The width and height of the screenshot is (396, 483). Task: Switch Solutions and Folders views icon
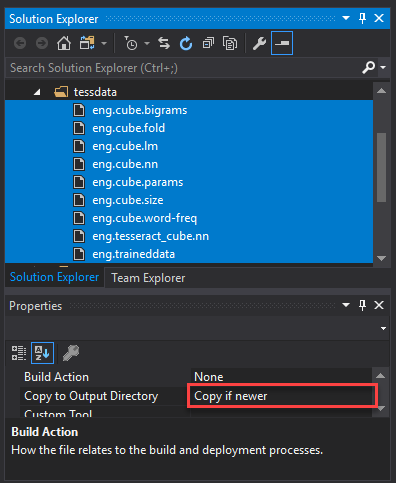tap(87, 43)
